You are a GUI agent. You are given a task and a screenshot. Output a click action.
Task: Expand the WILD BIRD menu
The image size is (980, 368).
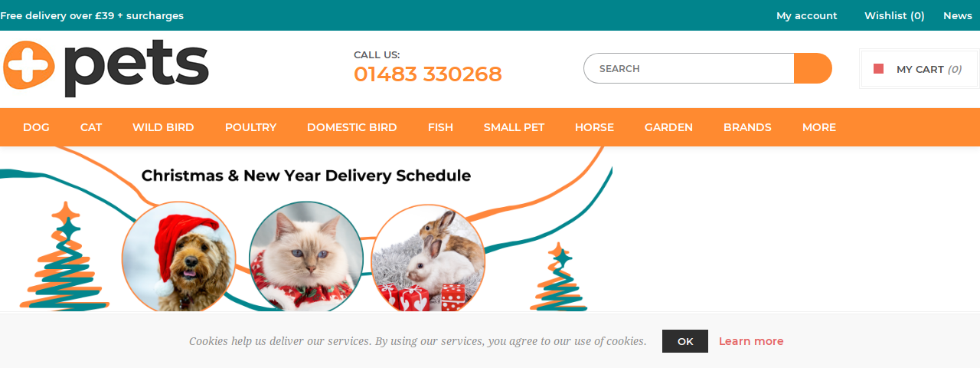[x=163, y=127]
